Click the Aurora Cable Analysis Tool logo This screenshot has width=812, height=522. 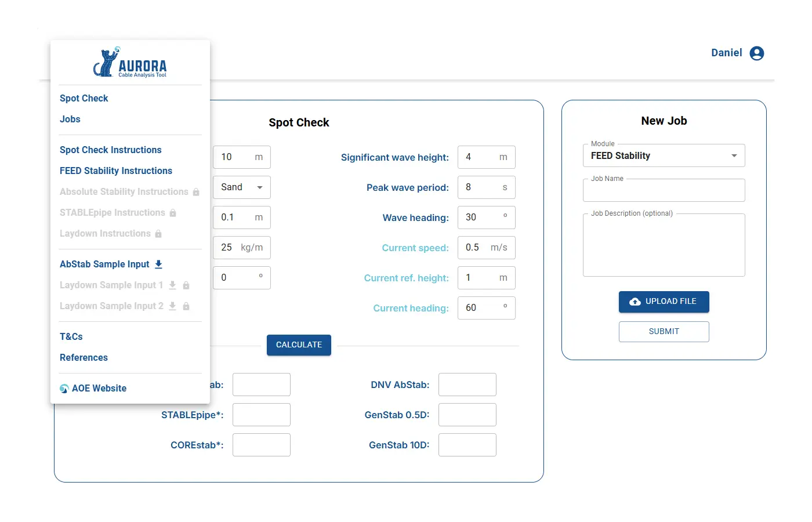tap(130, 63)
